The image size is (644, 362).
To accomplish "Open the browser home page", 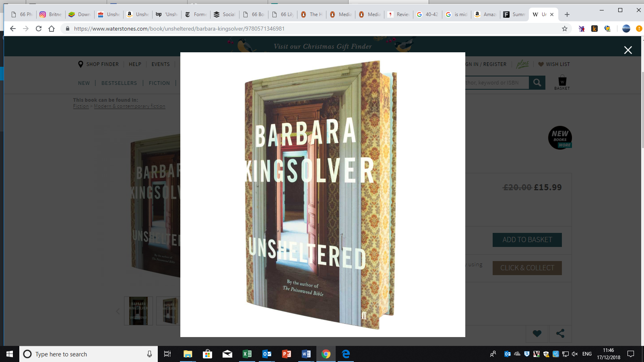I will coord(52,29).
